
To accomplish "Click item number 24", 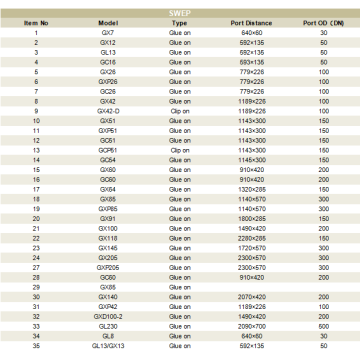I will point(36,258).
